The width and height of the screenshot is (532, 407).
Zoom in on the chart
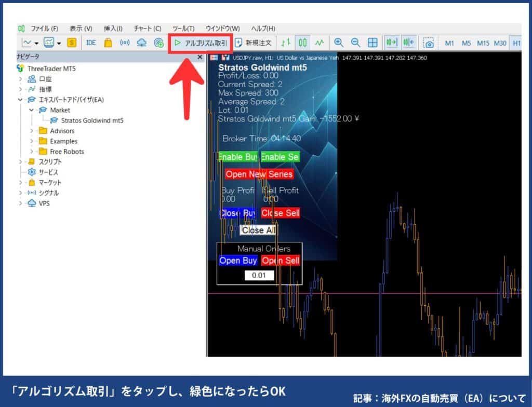338,43
